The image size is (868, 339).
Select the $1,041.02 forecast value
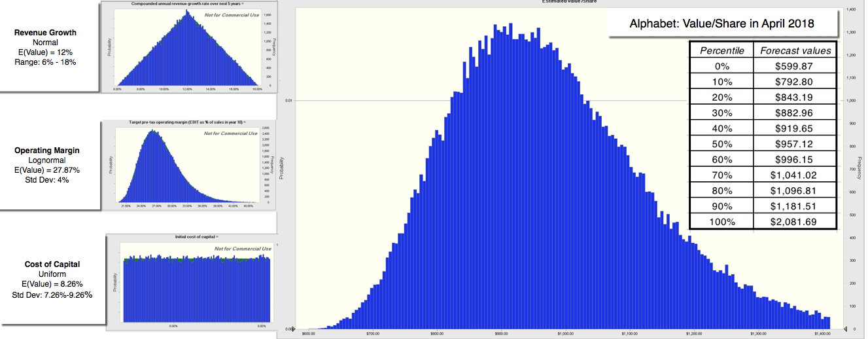(794, 175)
